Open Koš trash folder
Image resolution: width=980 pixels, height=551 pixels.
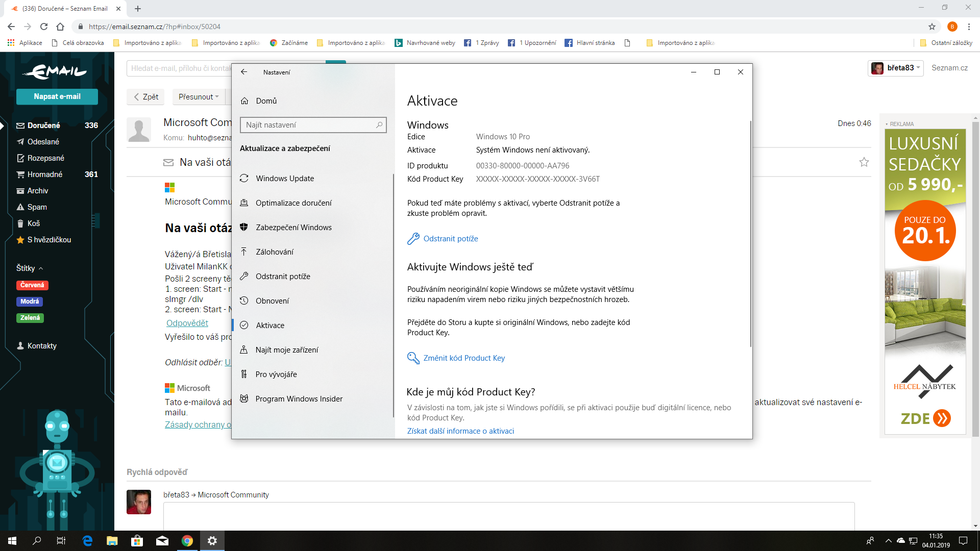pyautogui.click(x=33, y=223)
